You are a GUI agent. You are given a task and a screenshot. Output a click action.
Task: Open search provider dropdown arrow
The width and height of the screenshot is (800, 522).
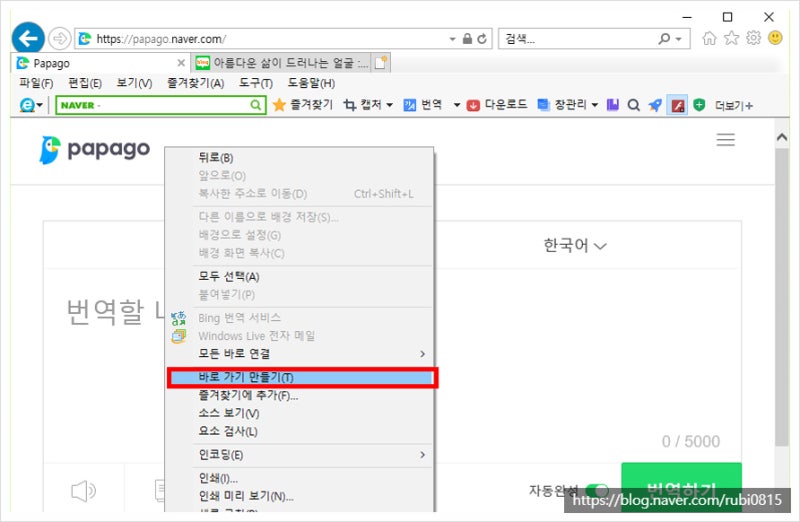[x=679, y=39]
